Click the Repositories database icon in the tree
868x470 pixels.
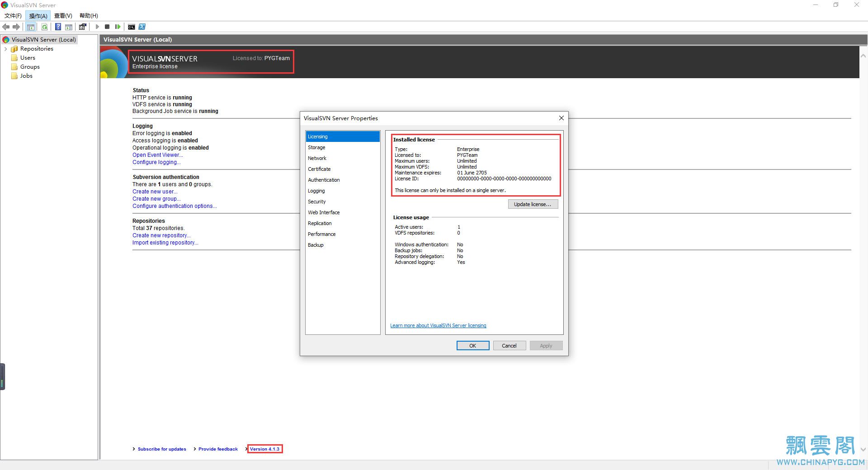coord(14,49)
